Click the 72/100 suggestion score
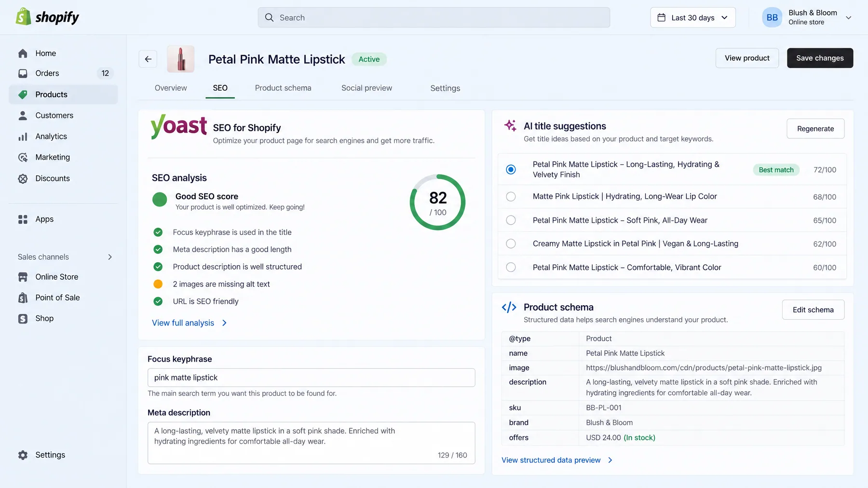This screenshot has width=868, height=488. 825,170
